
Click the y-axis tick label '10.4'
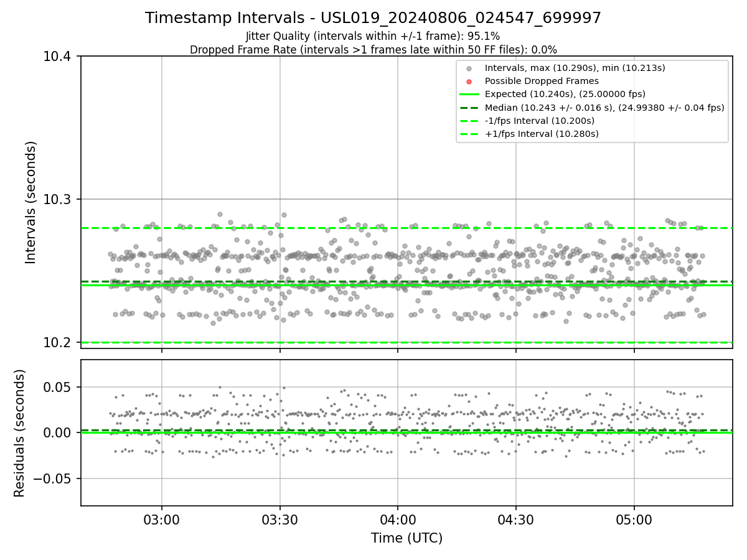58,57
